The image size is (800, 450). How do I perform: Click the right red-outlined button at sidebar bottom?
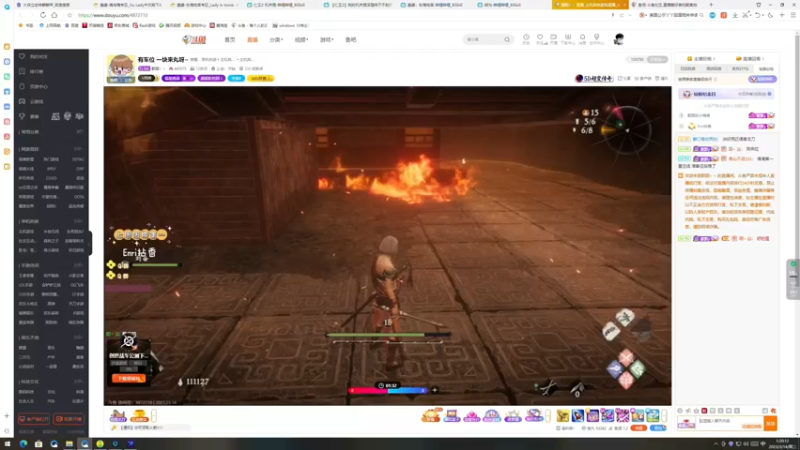[x=68, y=419]
